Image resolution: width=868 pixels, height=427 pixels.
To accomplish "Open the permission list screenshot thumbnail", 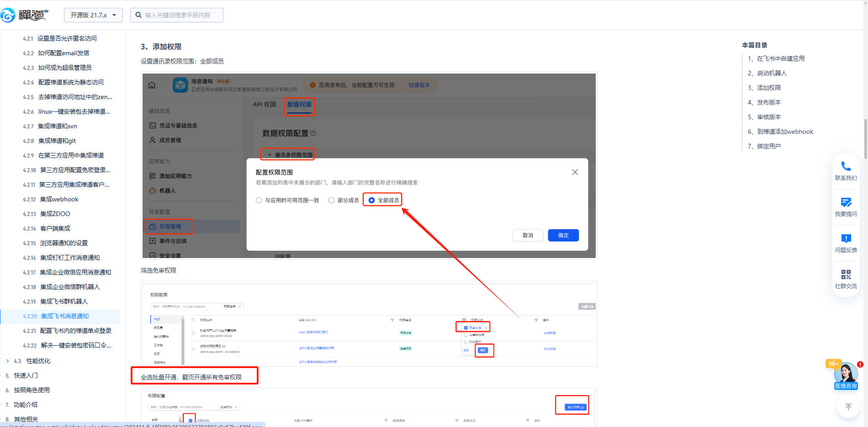I will coord(369,324).
